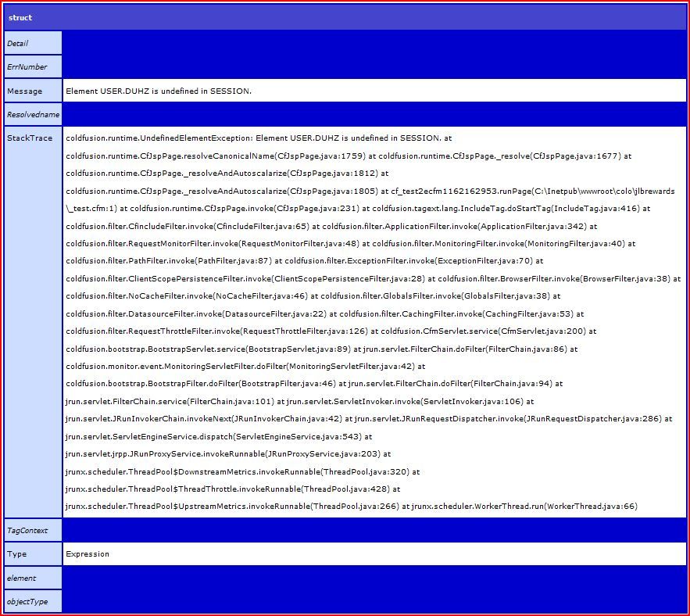Click the line with 'ThreadPool$UpstreamMetrics.invokeRunnable'

(x=352, y=507)
